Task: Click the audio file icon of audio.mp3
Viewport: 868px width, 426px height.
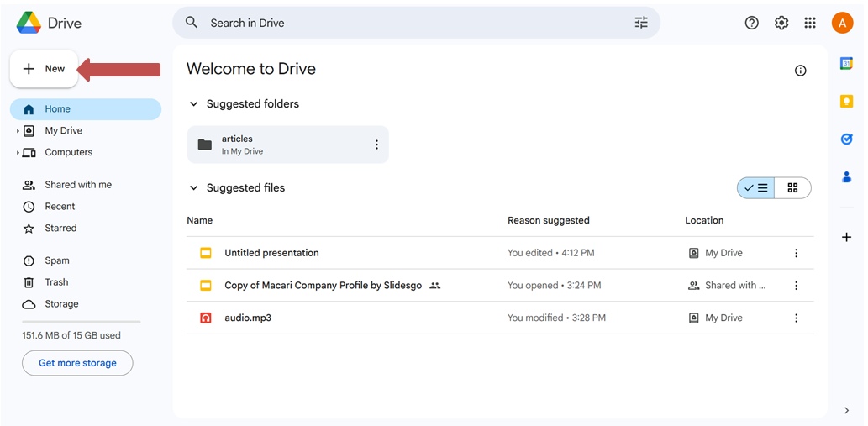Action: 206,318
